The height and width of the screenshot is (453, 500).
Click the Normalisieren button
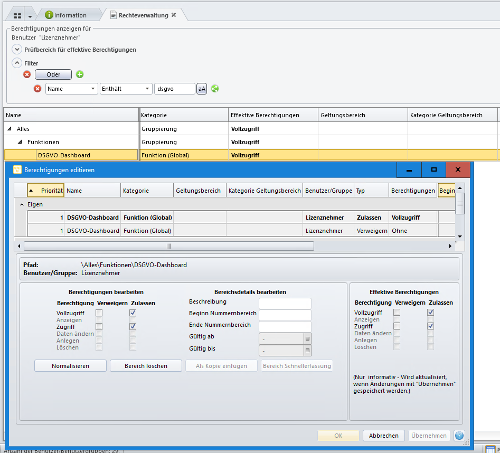tap(70, 366)
